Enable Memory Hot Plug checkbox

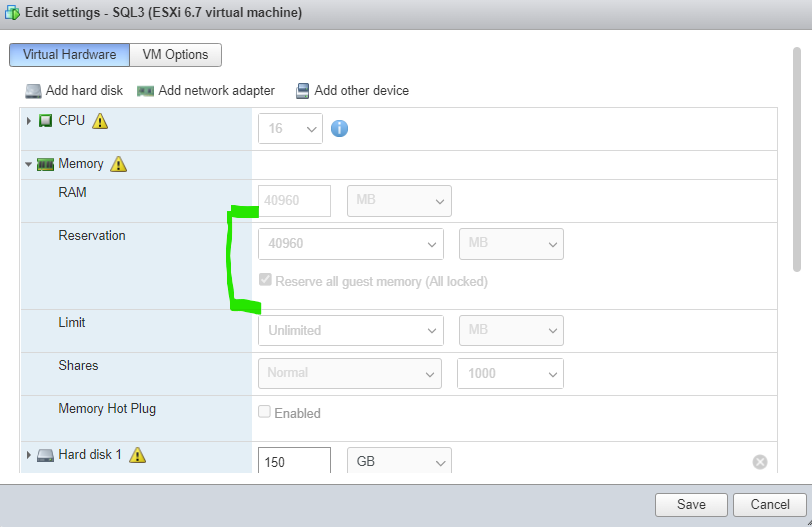coord(265,412)
